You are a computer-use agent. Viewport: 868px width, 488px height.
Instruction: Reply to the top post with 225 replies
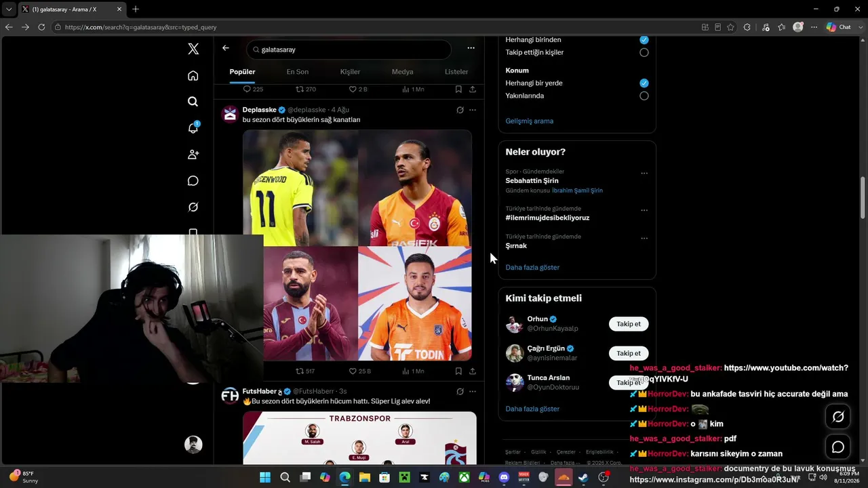click(253, 89)
